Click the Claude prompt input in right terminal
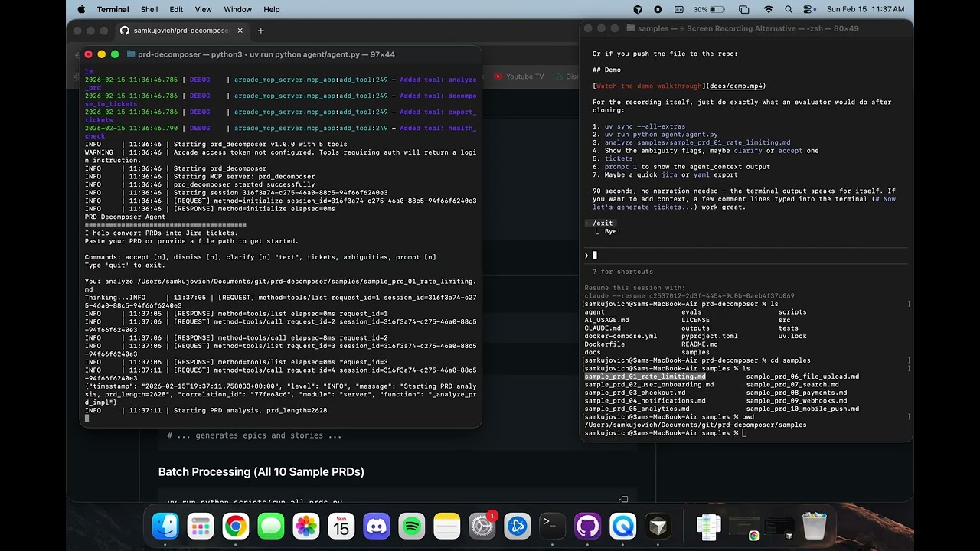The height and width of the screenshot is (551, 980). point(746,256)
